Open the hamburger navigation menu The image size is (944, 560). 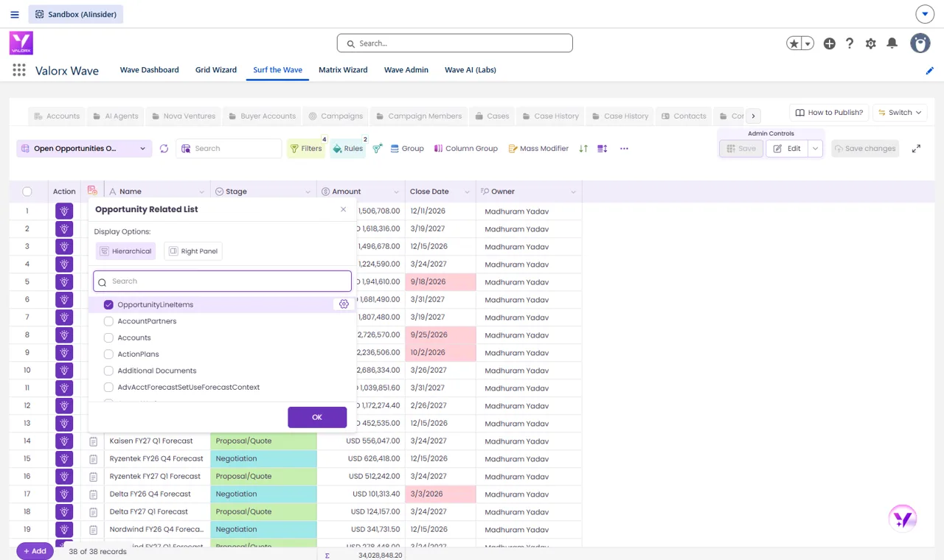[15, 14]
